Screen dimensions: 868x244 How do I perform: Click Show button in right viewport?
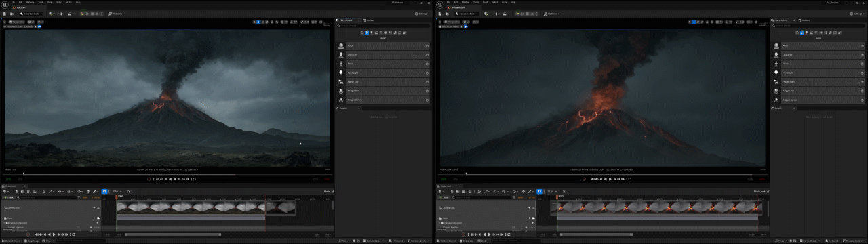476,22
